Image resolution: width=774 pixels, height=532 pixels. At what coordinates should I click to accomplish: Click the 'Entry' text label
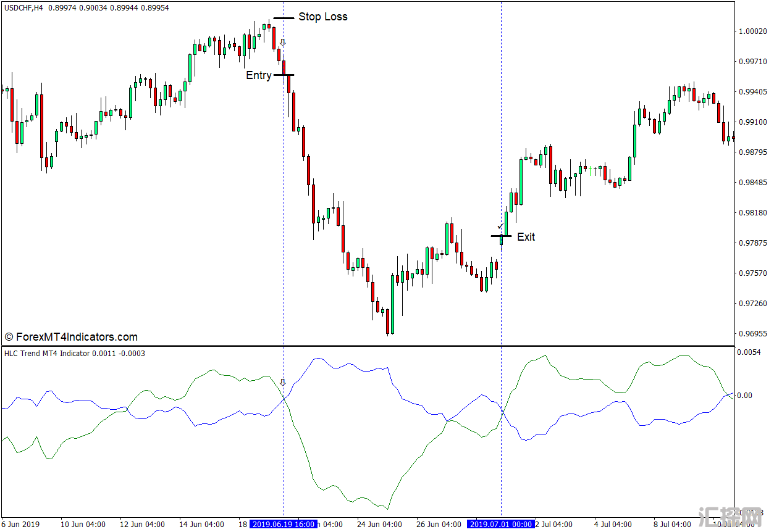(x=258, y=75)
